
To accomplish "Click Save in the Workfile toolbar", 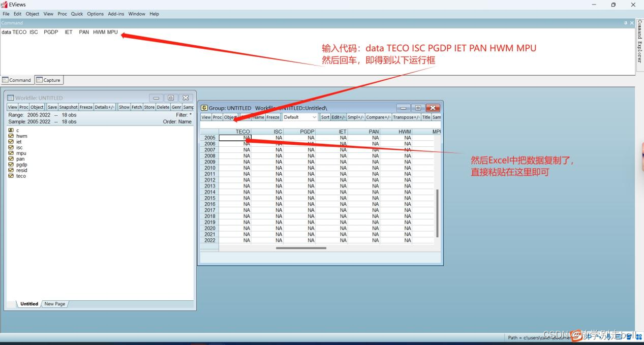I will pos(52,107).
